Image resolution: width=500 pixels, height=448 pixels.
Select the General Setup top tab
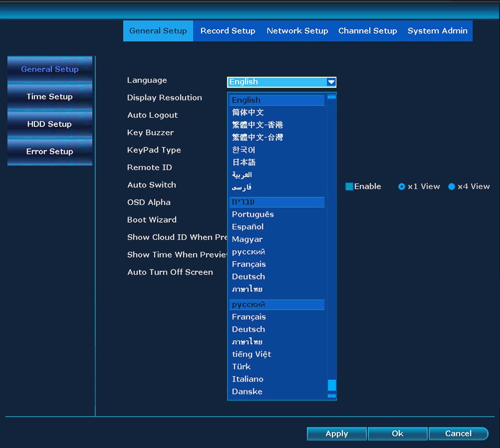(158, 31)
